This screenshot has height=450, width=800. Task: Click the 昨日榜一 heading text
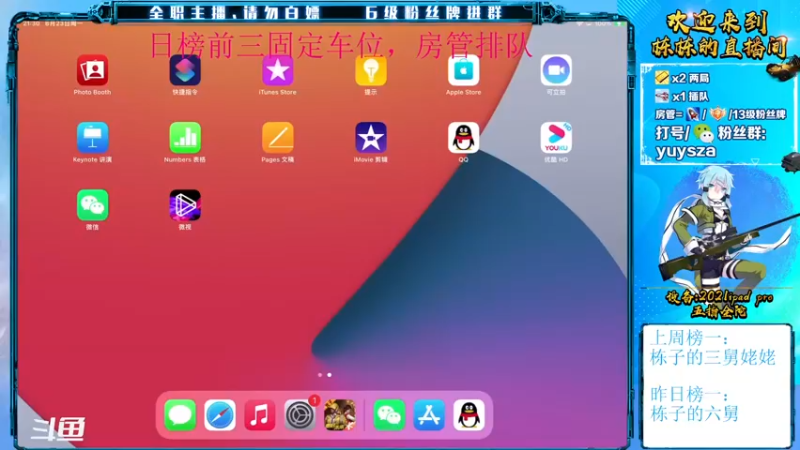coord(689,394)
